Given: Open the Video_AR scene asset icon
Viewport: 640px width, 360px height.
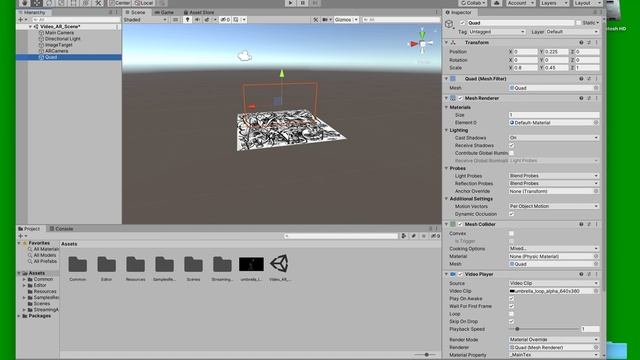Looking at the screenshot, I should 280,264.
